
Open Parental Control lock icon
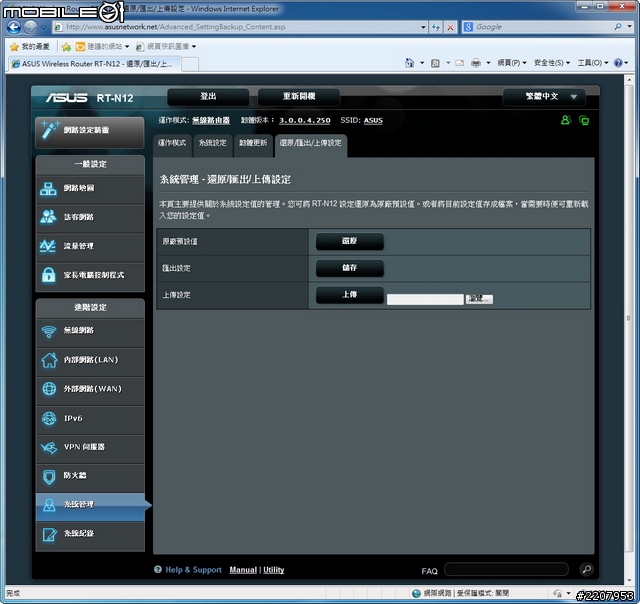(49, 275)
